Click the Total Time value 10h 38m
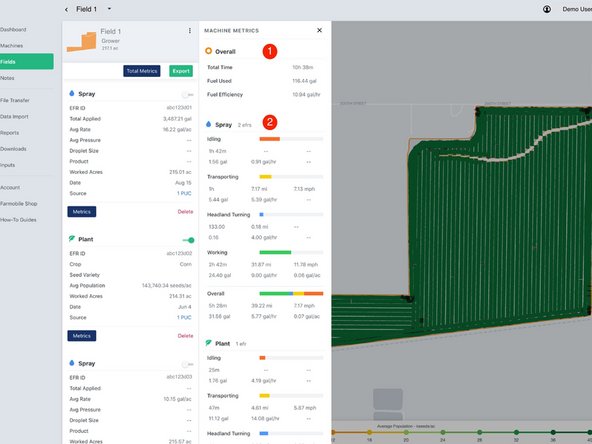 pyautogui.click(x=303, y=67)
